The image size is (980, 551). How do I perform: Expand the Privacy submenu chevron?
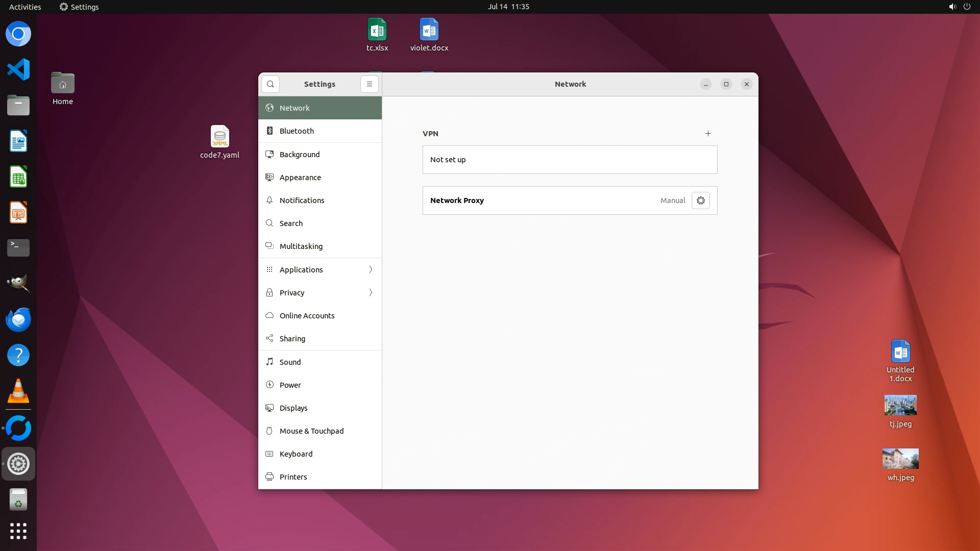(x=371, y=292)
